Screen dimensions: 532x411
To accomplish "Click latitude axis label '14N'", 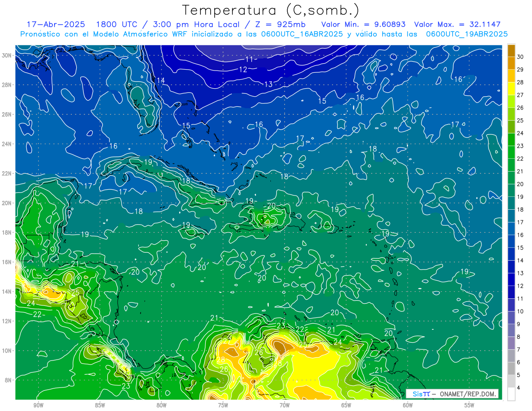I will (7, 292).
